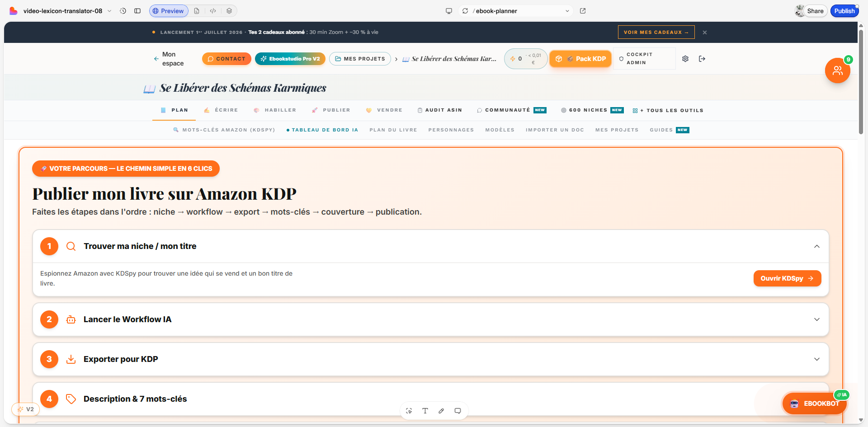Open the COMMUNAUTÉ tab
The width and height of the screenshot is (868, 427).
pos(512,110)
